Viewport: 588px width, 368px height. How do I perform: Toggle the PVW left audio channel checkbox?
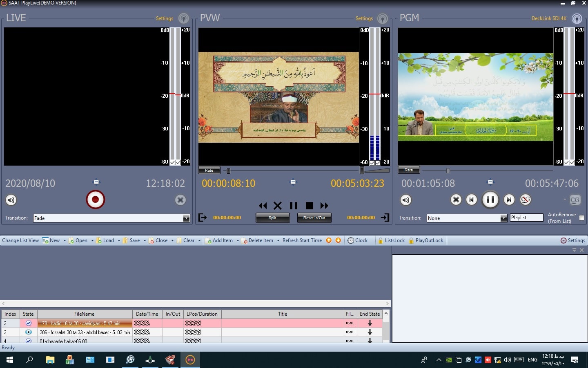tap(372, 163)
